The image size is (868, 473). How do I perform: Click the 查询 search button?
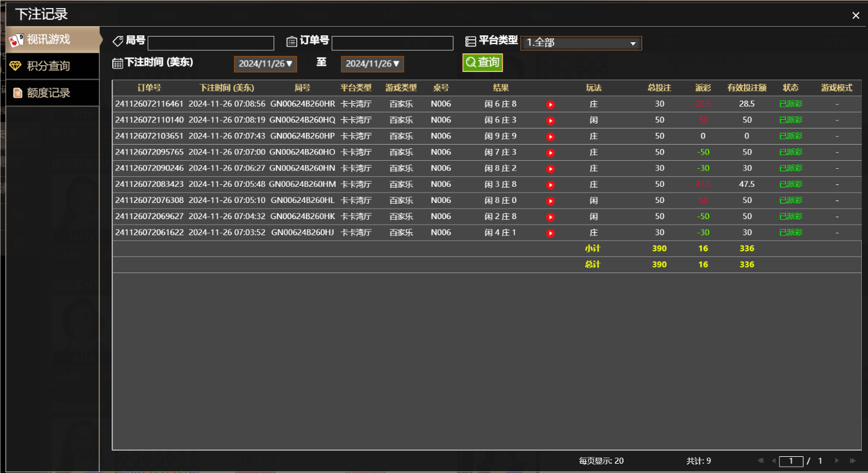[482, 62]
